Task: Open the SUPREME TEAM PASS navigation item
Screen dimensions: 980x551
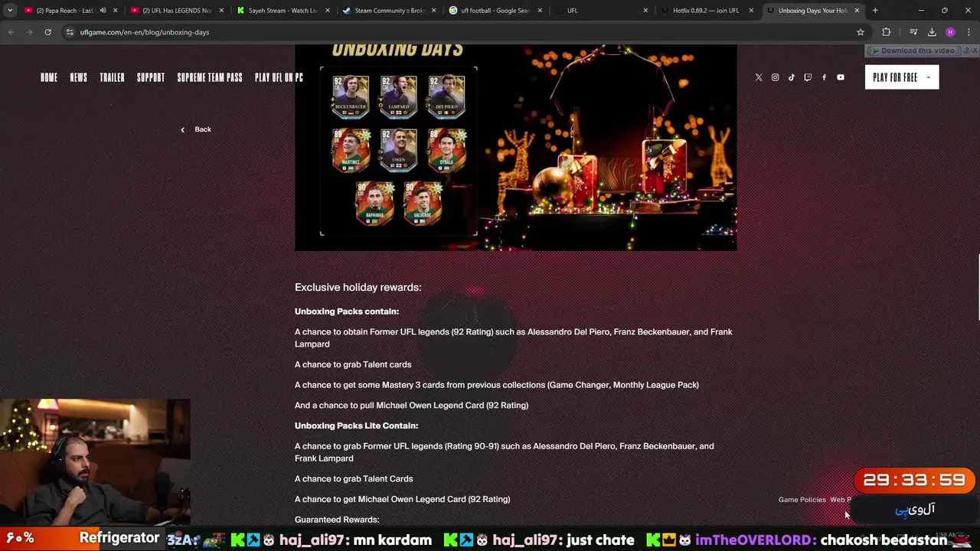Action: point(210,77)
